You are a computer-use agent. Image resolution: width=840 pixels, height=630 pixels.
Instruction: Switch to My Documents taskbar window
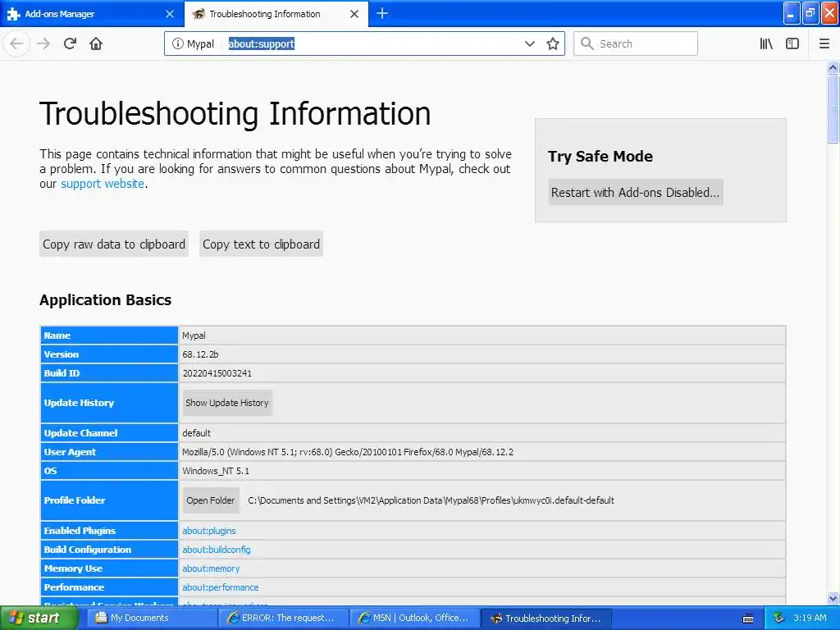pos(153,619)
